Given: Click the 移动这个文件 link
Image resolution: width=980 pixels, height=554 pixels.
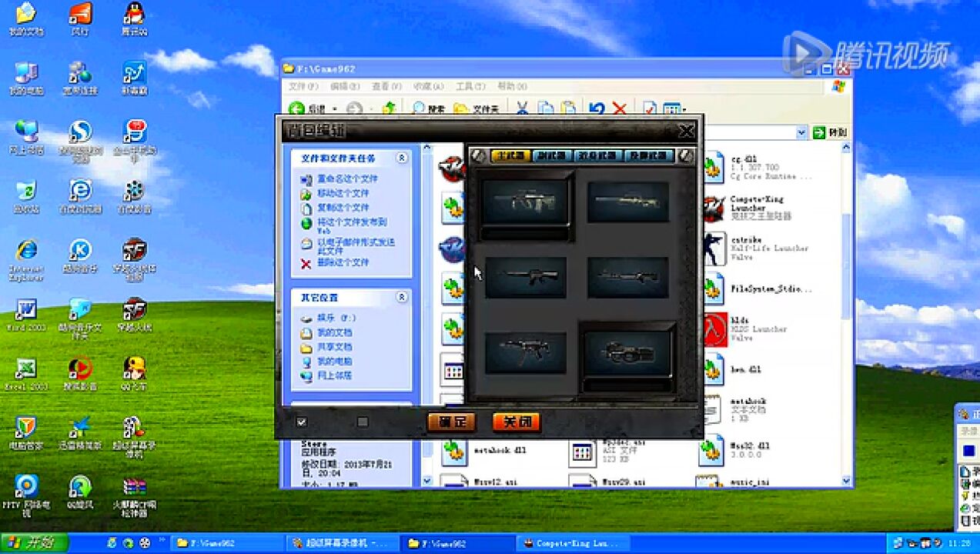Looking at the screenshot, I should (343, 193).
